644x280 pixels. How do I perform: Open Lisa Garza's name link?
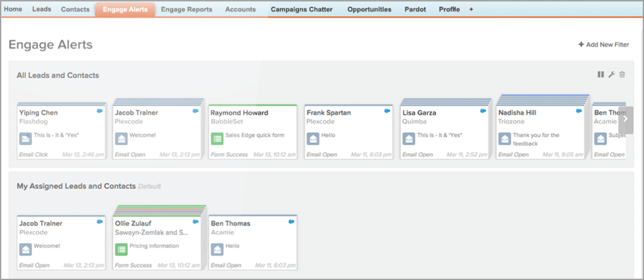419,113
